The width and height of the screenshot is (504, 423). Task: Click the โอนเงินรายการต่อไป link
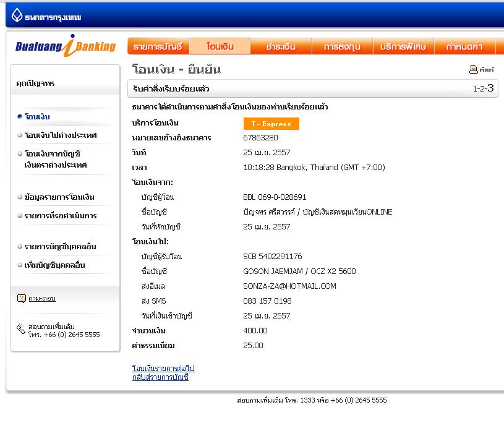pos(163,369)
